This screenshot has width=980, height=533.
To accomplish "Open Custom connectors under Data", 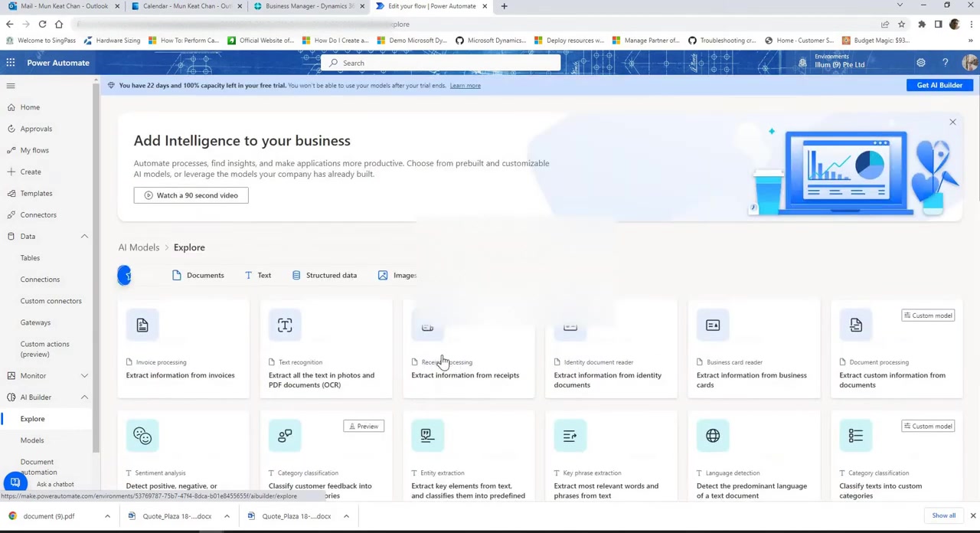I will point(51,301).
